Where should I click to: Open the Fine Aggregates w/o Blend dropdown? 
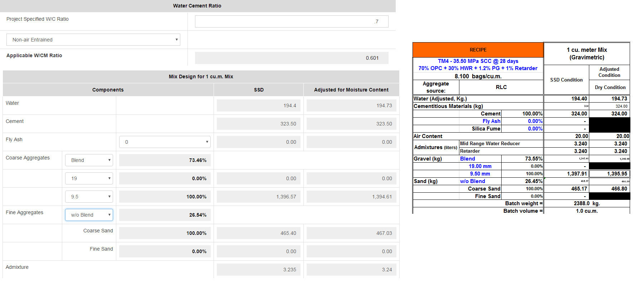(x=89, y=215)
